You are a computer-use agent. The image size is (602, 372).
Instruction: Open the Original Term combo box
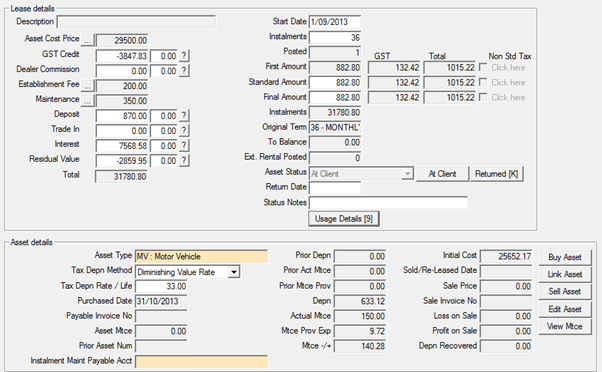335,127
